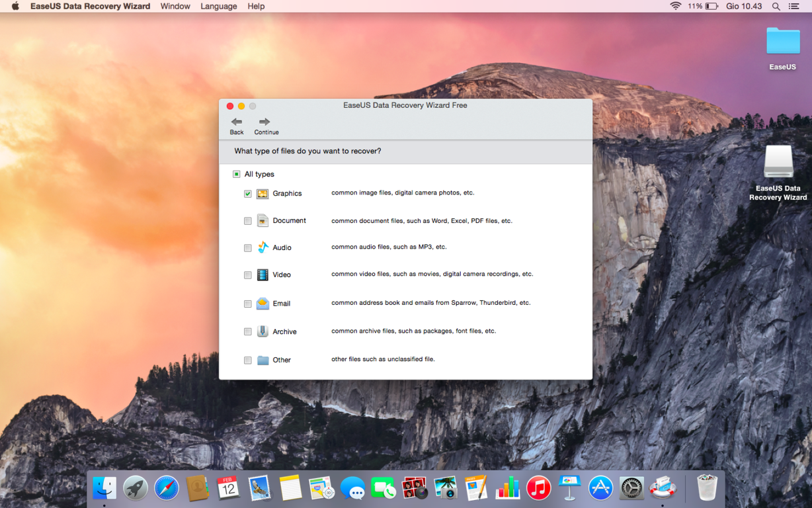Click the Audio label text
The image size is (812, 508).
click(282, 248)
